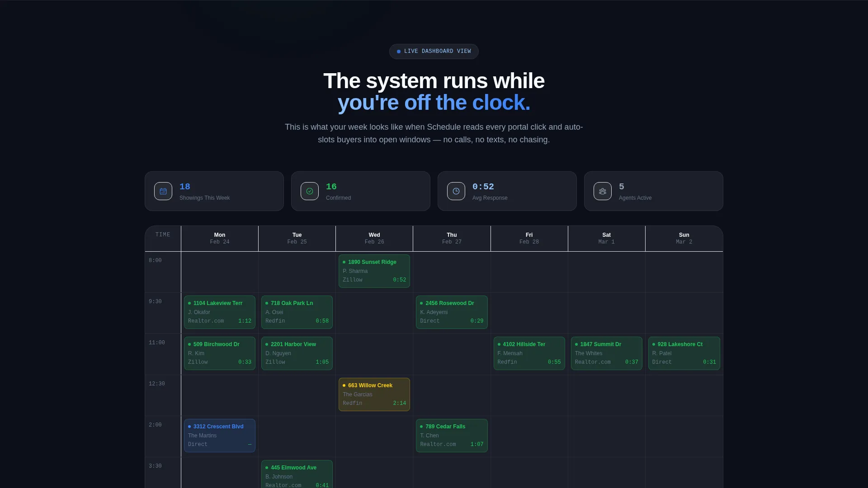Click green status dot on 1890 Sunset Ridge
Screen dimensions: 868x488
tap(344, 262)
